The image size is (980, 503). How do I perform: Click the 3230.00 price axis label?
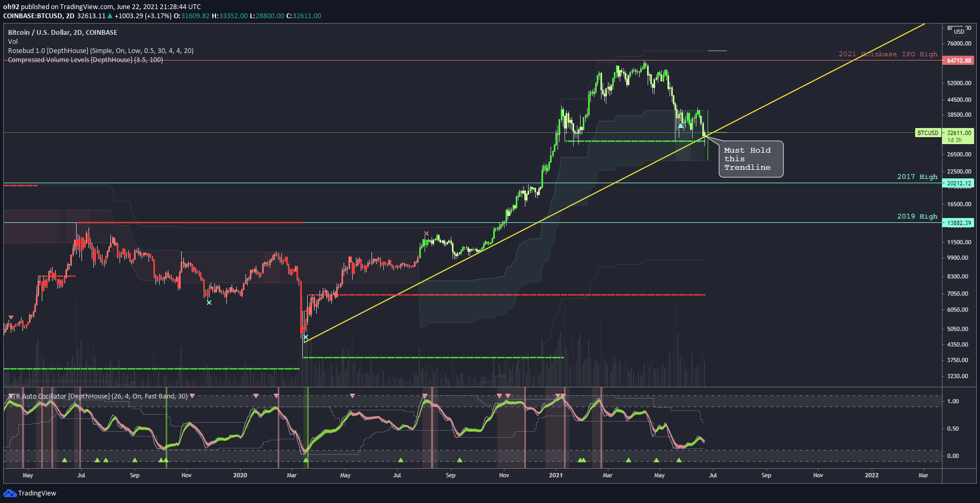[x=957, y=376]
